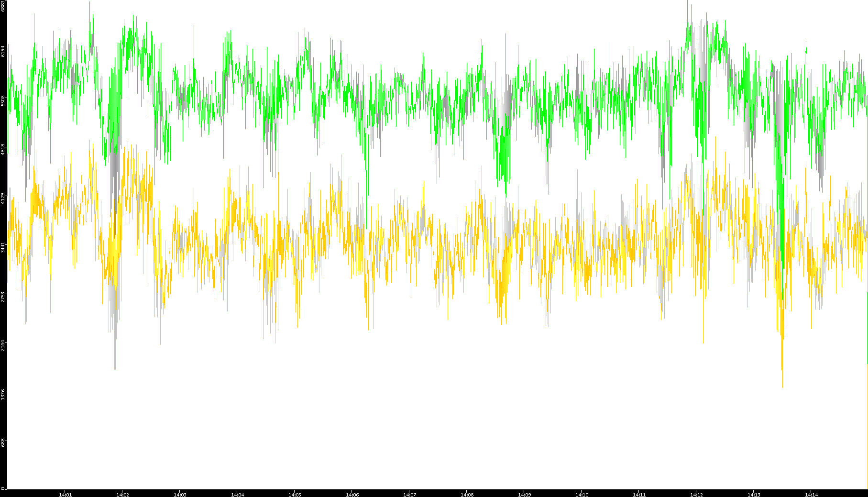The width and height of the screenshot is (868, 497).
Task: Click the 14:01 time axis label
Action: point(65,495)
